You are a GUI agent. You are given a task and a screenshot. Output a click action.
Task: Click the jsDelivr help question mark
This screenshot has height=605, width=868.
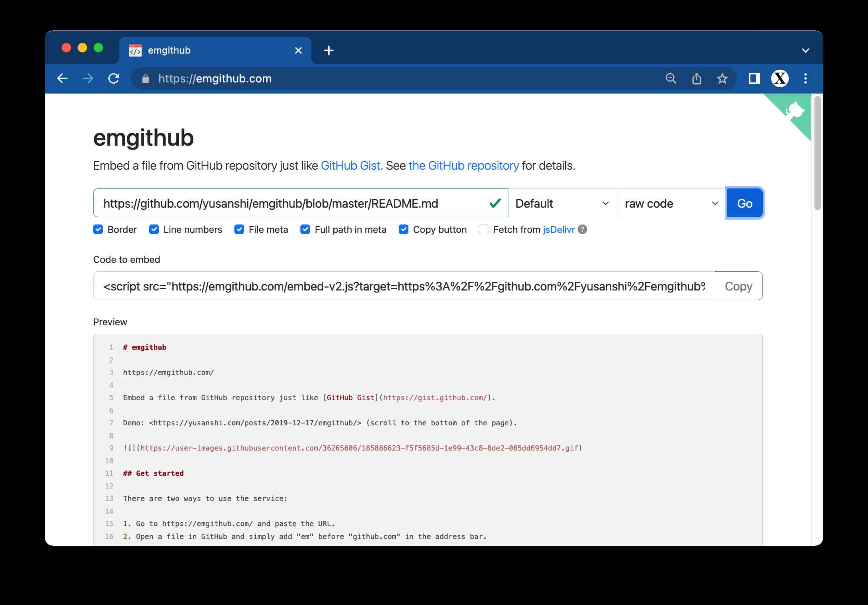(582, 229)
